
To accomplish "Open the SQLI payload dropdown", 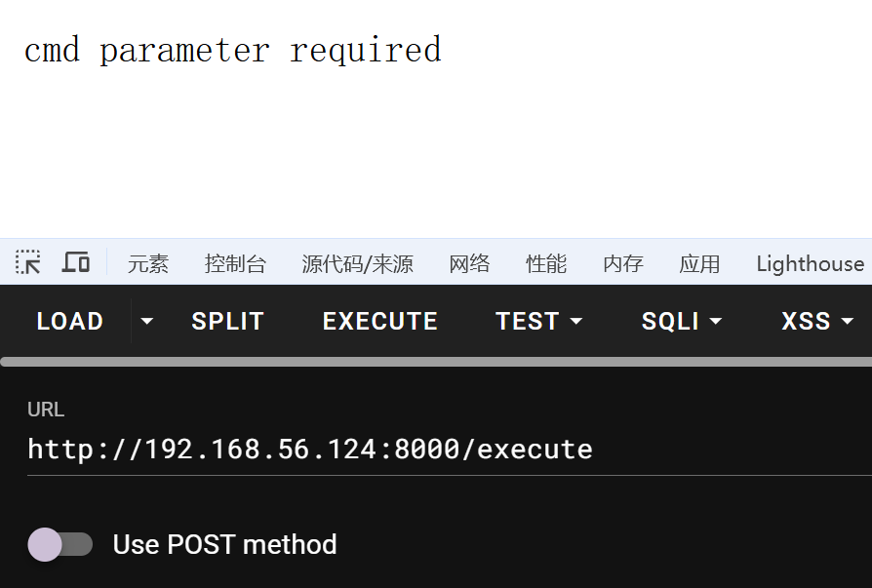I will click(681, 321).
